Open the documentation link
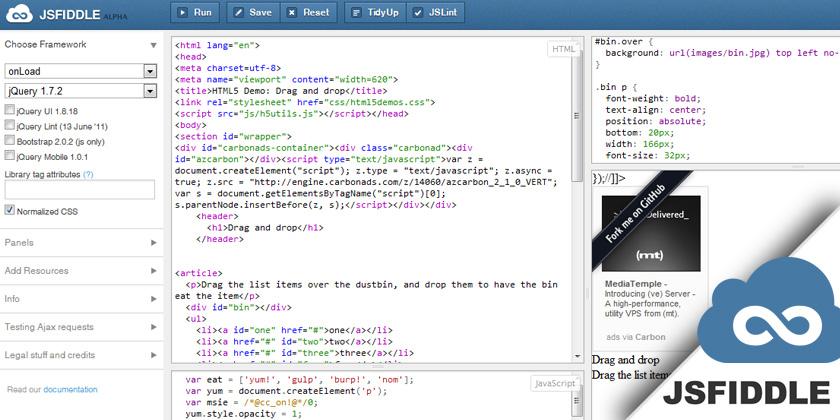 point(70,389)
